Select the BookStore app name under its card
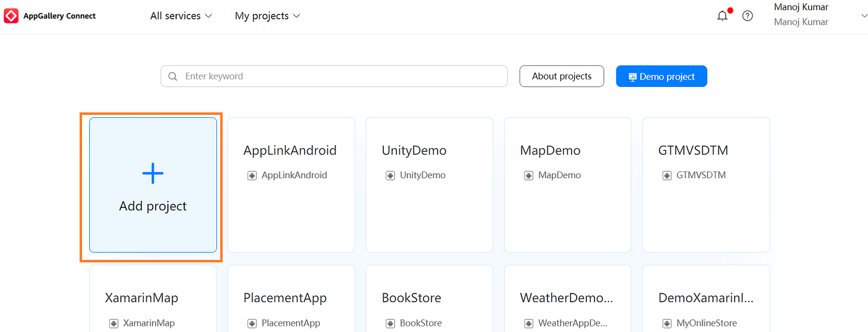This screenshot has width=868, height=332. coord(421,323)
